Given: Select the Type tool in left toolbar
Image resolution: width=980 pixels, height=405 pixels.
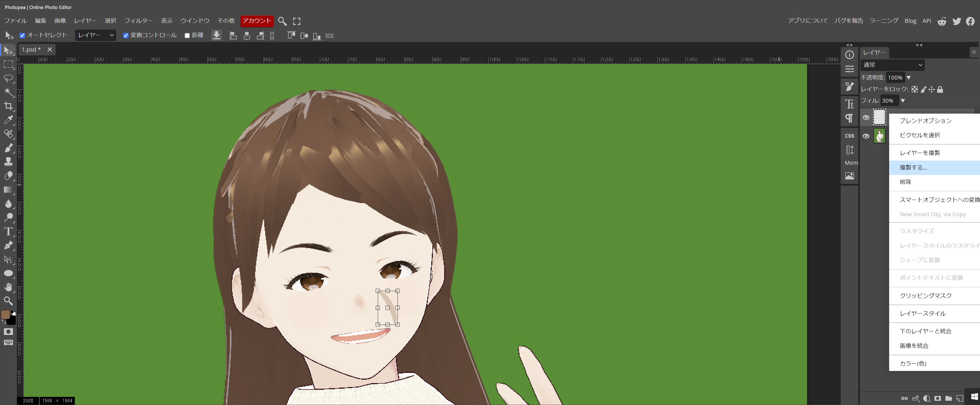Looking at the screenshot, I should click(8, 231).
